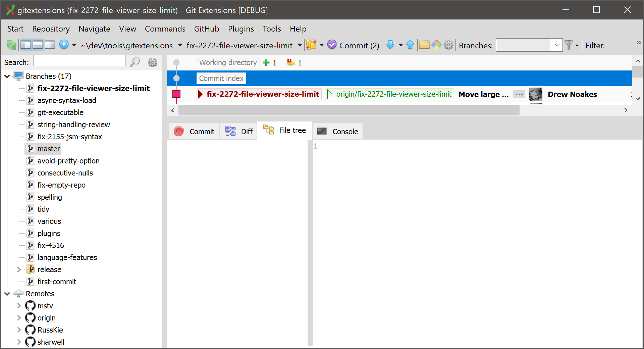Toggle the horizontal split layout view
This screenshot has height=349, width=644.
(x=38, y=45)
